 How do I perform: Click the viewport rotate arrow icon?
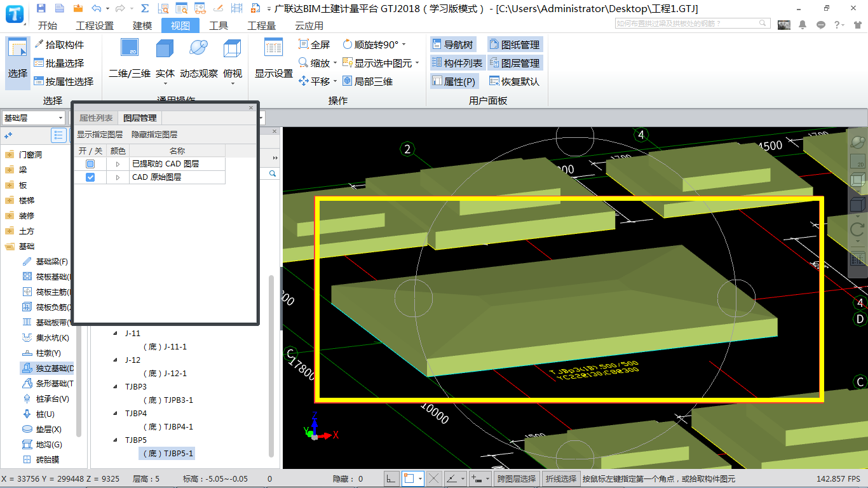pos(858,229)
